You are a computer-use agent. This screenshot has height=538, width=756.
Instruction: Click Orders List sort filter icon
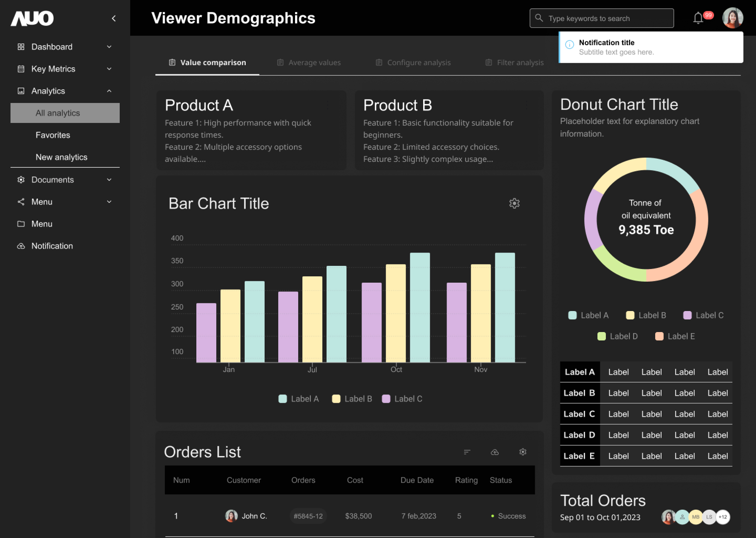[467, 452]
